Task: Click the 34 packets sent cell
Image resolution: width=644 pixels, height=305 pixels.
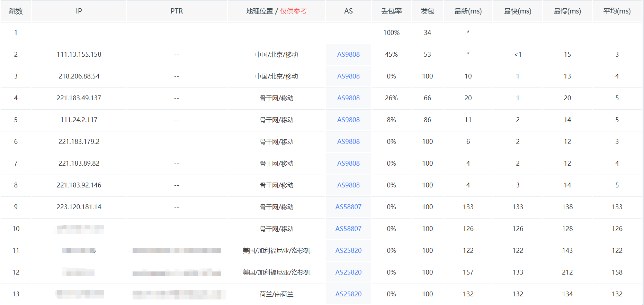Action: coord(427,33)
